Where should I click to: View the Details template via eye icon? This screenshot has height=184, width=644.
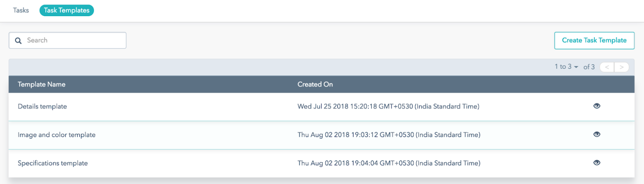pos(596,106)
